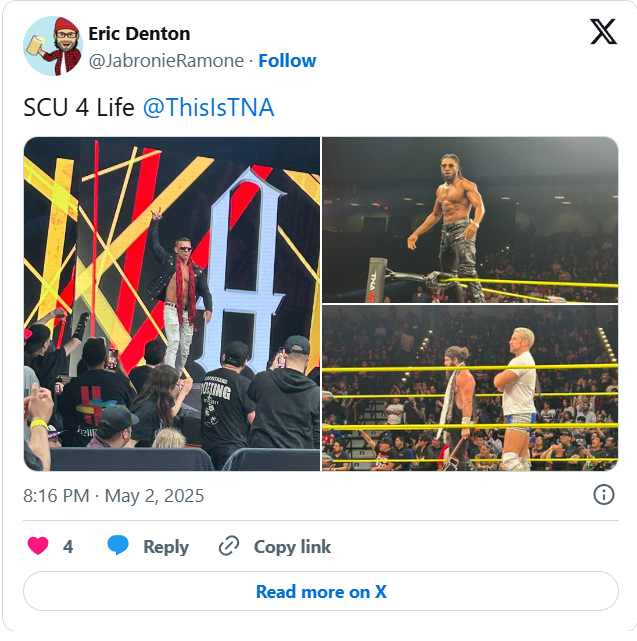The width and height of the screenshot is (637, 641).
Task: Click the Reply text label
Action: point(166,546)
